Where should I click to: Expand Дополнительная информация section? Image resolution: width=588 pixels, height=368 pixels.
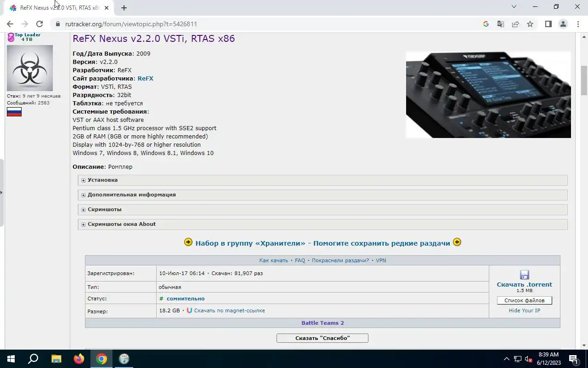coord(322,195)
